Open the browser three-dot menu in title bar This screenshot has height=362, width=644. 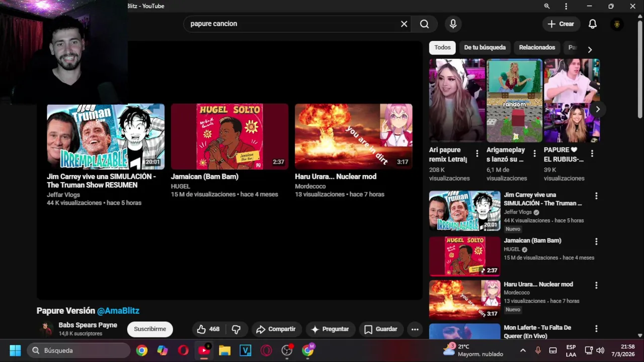[x=566, y=6]
